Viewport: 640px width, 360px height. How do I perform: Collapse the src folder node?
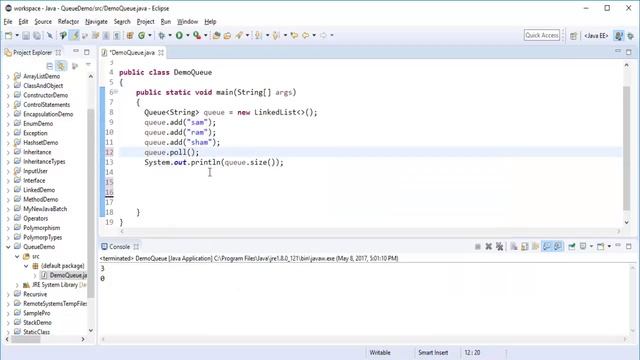point(17,257)
